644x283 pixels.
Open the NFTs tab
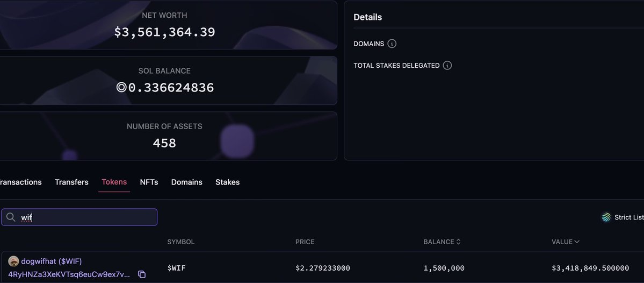click(149, 182)
